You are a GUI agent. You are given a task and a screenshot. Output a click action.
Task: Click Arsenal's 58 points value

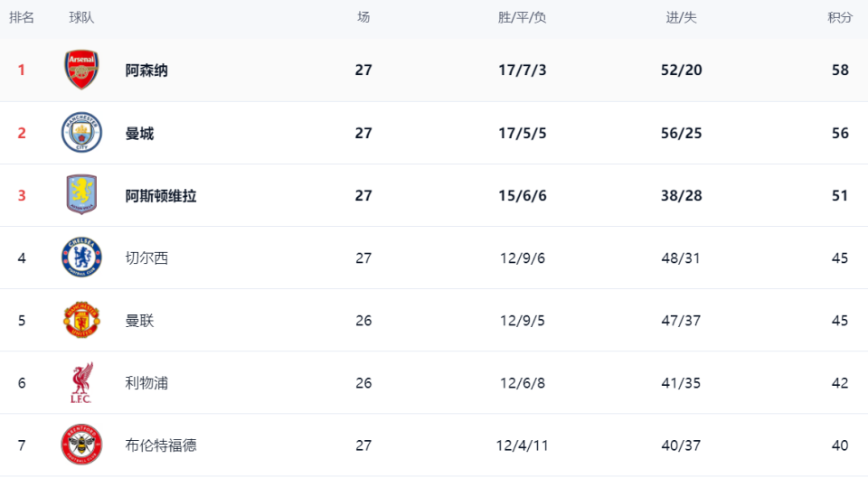pos(840,70)
